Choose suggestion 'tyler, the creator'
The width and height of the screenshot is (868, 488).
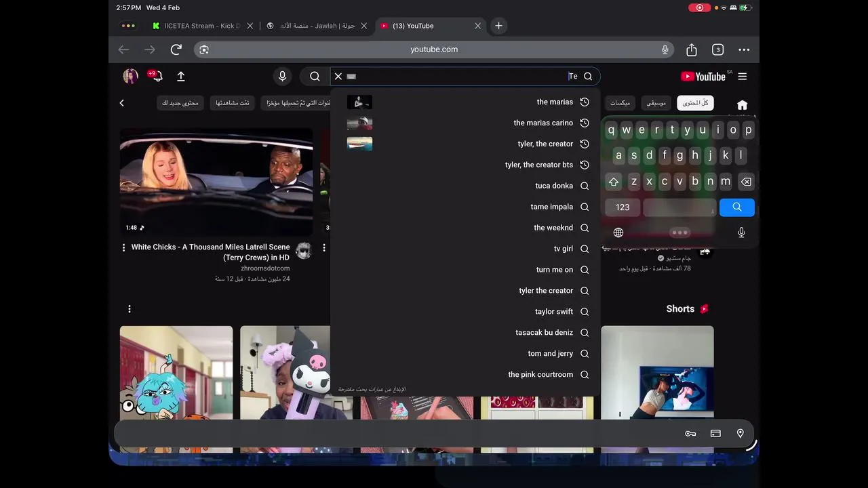click(465, 144)
